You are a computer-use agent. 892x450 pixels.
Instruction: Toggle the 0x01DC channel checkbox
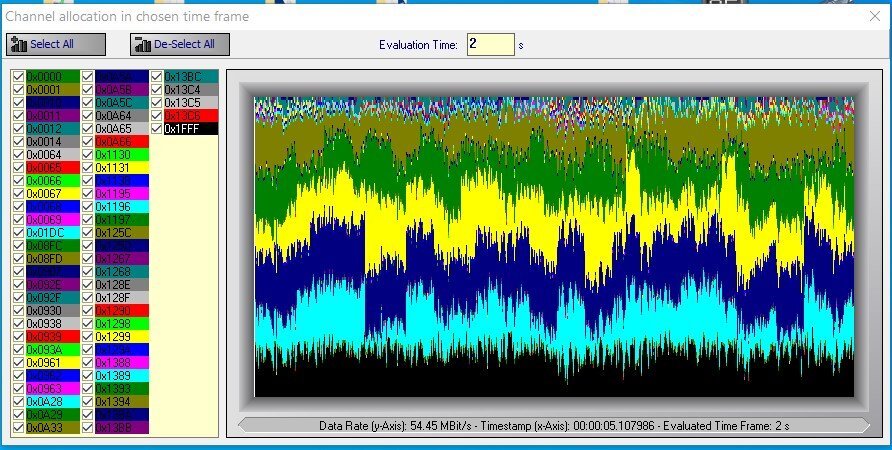[x=19, y=232]
